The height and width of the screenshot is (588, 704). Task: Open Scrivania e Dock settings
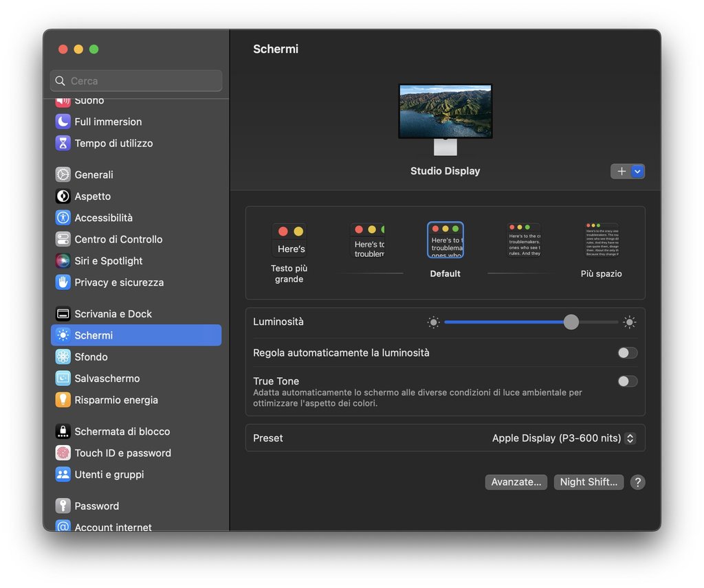coord(136,313)
